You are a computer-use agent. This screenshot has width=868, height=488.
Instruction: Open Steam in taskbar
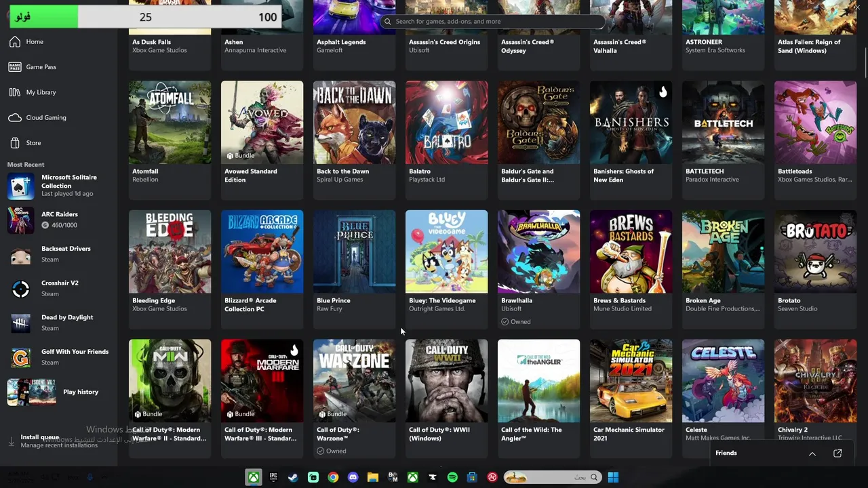(293, 477)
